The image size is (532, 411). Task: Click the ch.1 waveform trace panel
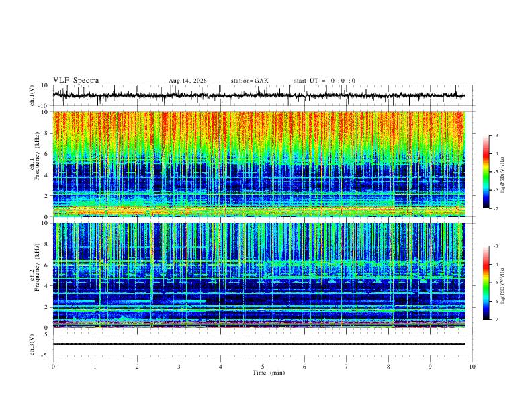(x=259, y=95)
